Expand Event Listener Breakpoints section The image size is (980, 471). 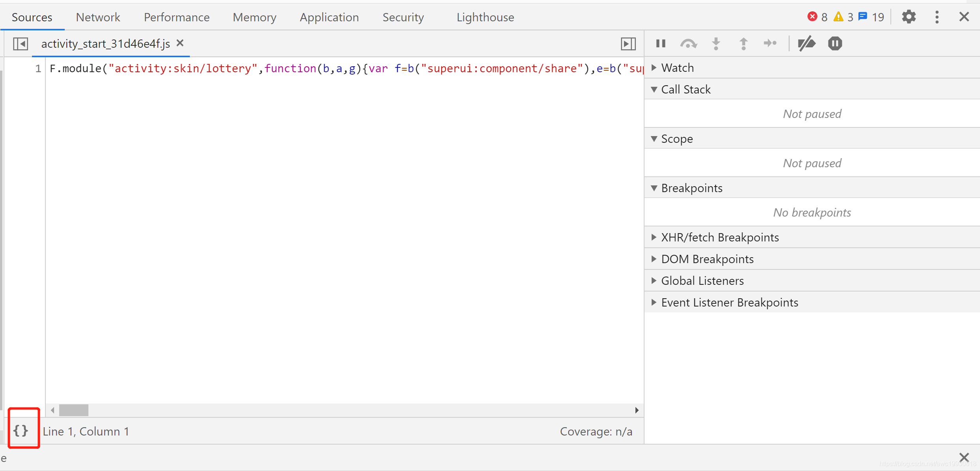tap(729, 303)
